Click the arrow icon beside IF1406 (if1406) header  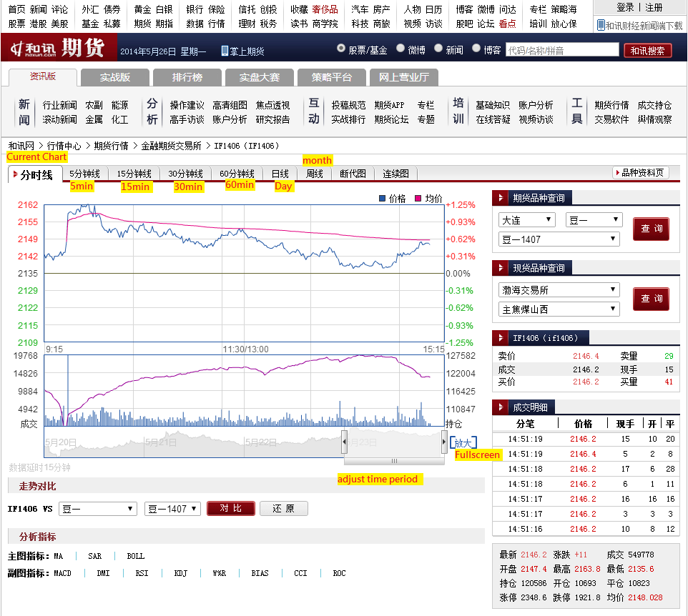coord(500,337)
